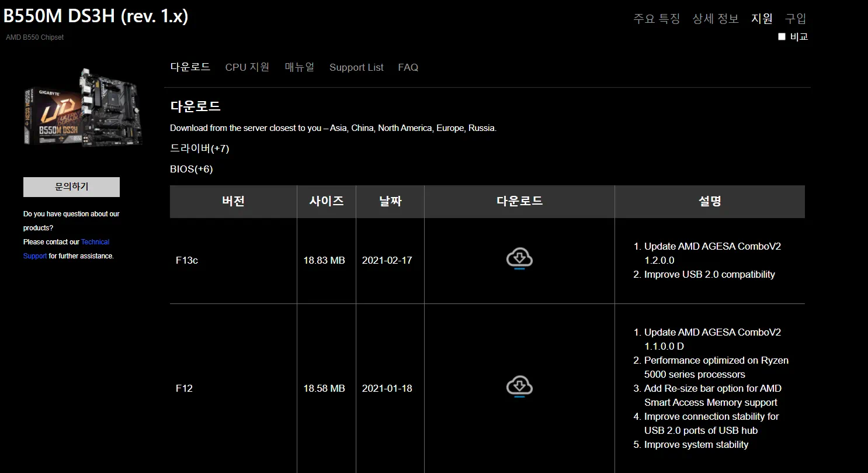Click the AMD B550 Chipset subtitle
Screen dimensions: 868x473
(34, 37)
